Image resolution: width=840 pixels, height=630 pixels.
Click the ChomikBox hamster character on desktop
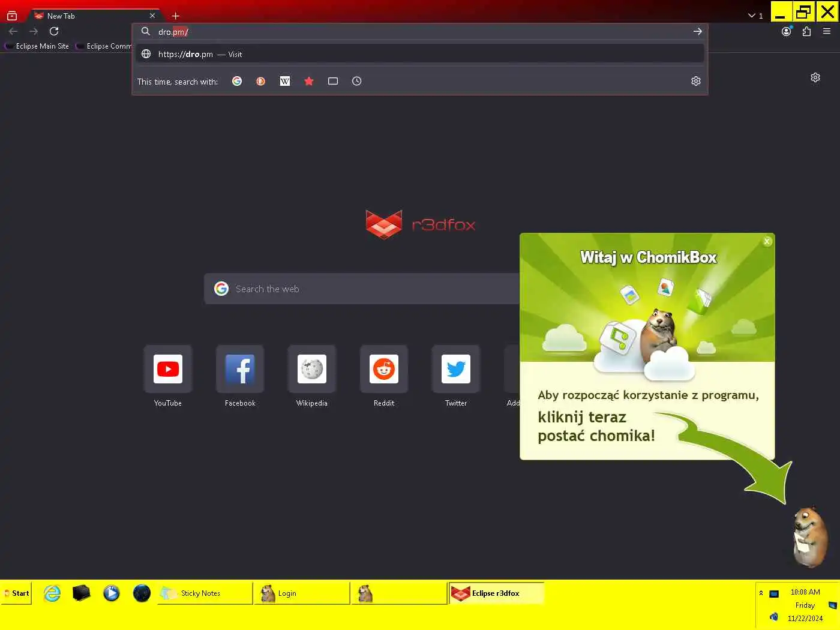point(809,536)
